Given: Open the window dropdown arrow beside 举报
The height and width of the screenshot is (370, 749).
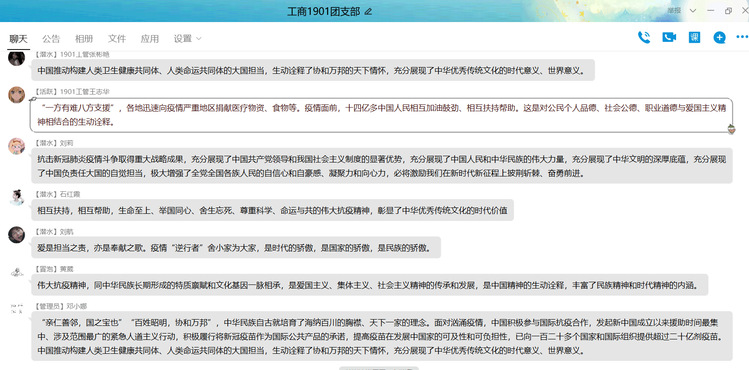Looking at the screenshot, I should (693, 11).
